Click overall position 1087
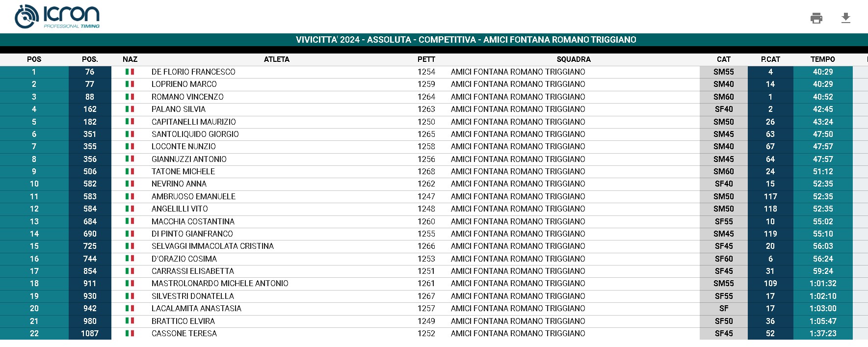Screen dimensions: 868x347 click(90, 333)
